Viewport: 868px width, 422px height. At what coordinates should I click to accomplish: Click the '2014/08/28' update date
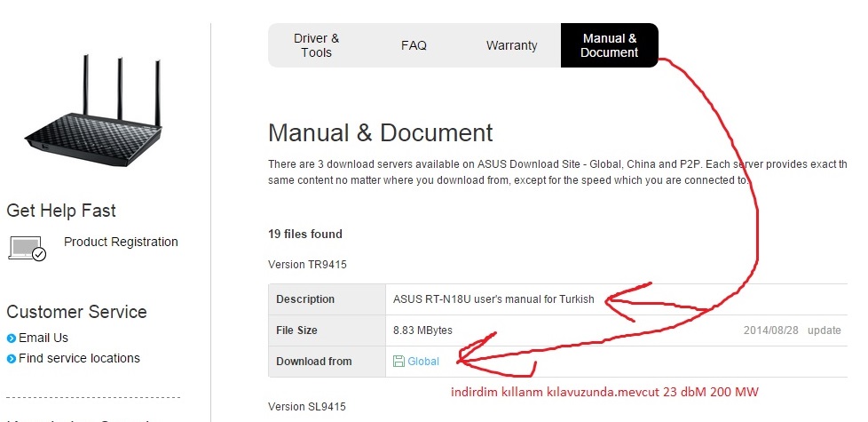770,330
